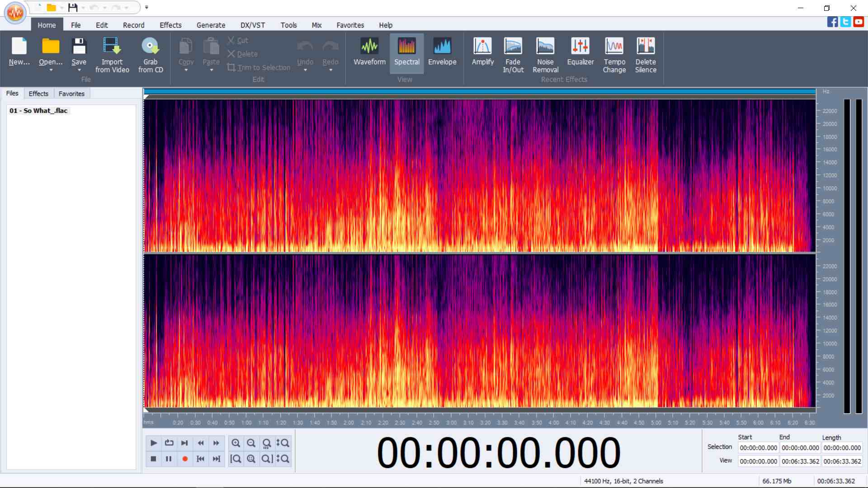
Task: Click the selection Start time field
Action: pos(758,448)
